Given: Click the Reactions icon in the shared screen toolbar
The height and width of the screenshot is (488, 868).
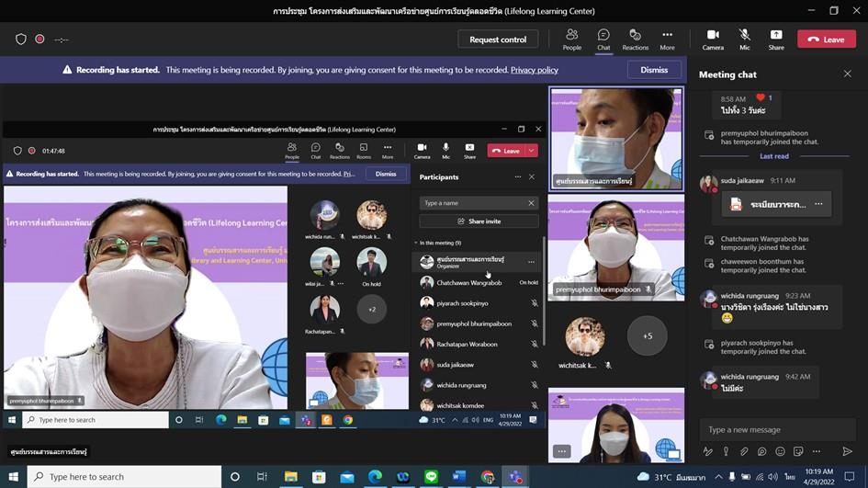Looking at the screenshot, I should pyautogui.click(x=339, y=151).
